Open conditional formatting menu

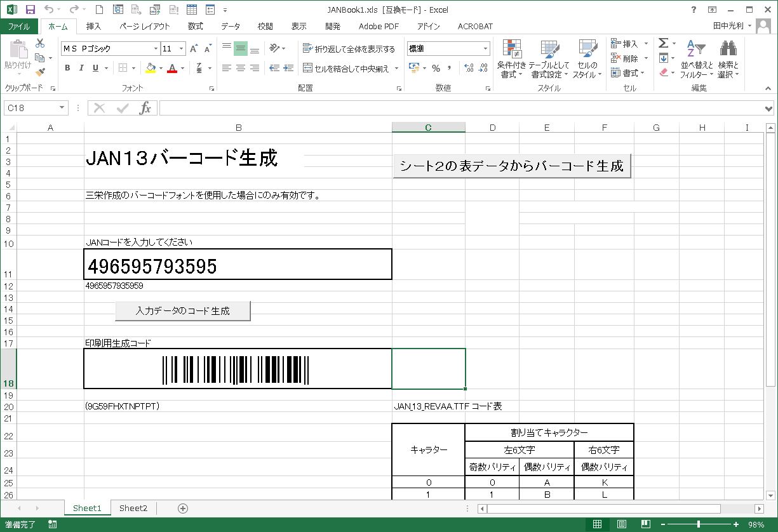coord(511,58)
